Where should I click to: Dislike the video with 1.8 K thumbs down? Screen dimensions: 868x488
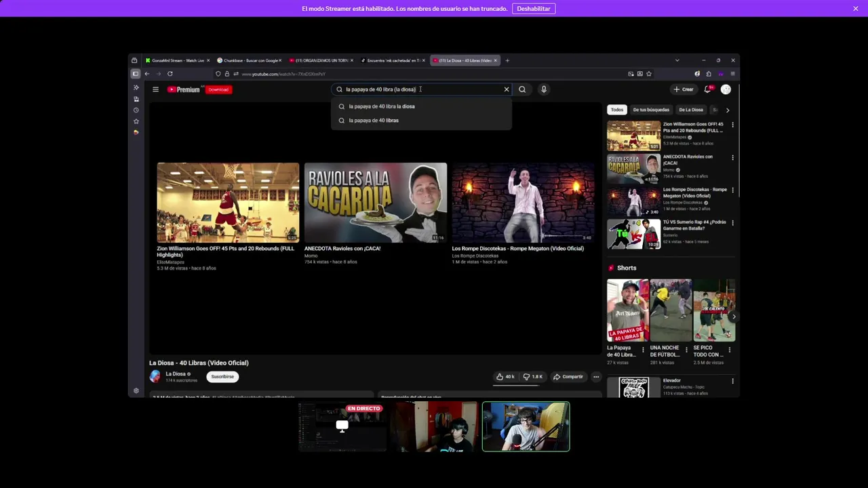tap(532, 377)
